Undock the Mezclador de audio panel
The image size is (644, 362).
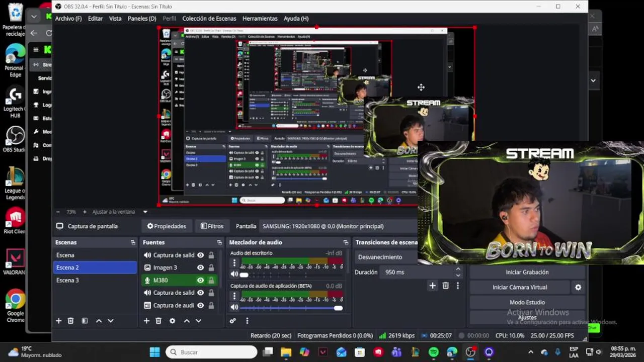pyautogui.click(x=346, y=242)
